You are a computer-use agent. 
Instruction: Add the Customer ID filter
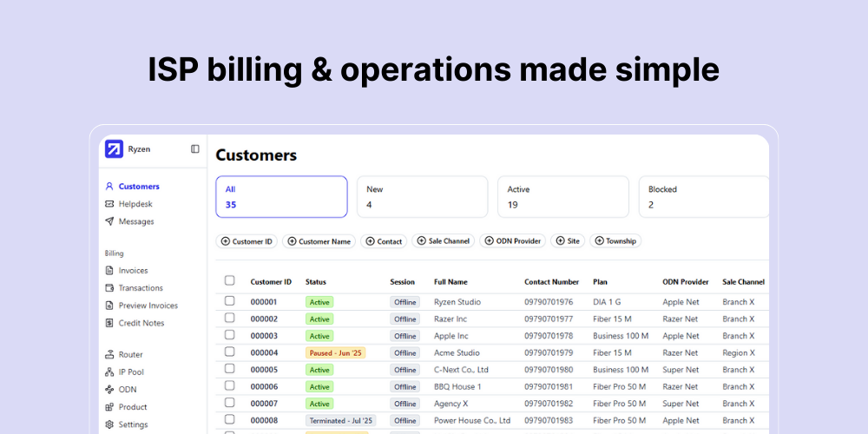coord(247,241)
